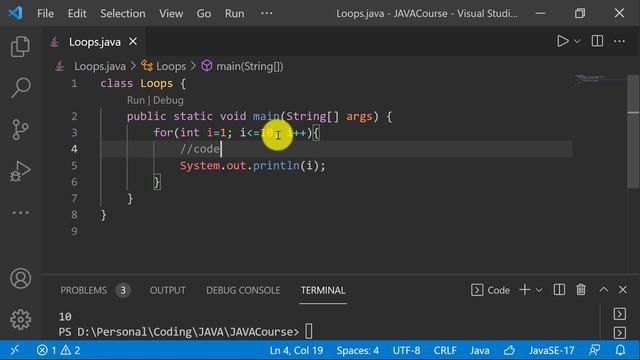Image resolution: width=640 pixels, height=360 pixels.
Task: Click the class Loops declaration line
Action: point(143,84)
